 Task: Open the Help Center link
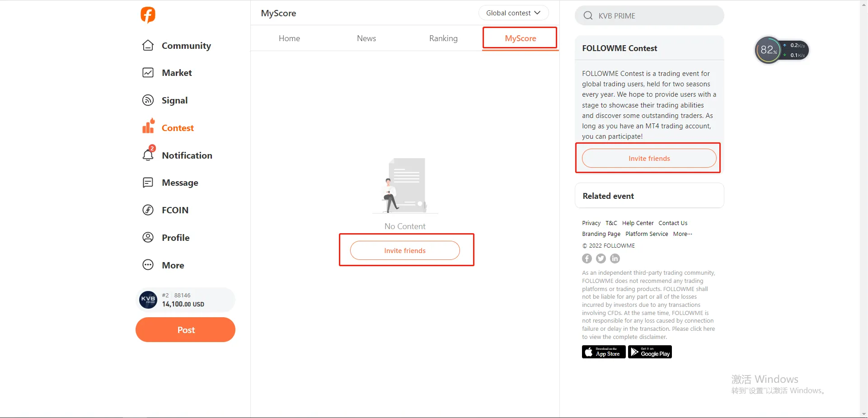coord(638,223)
